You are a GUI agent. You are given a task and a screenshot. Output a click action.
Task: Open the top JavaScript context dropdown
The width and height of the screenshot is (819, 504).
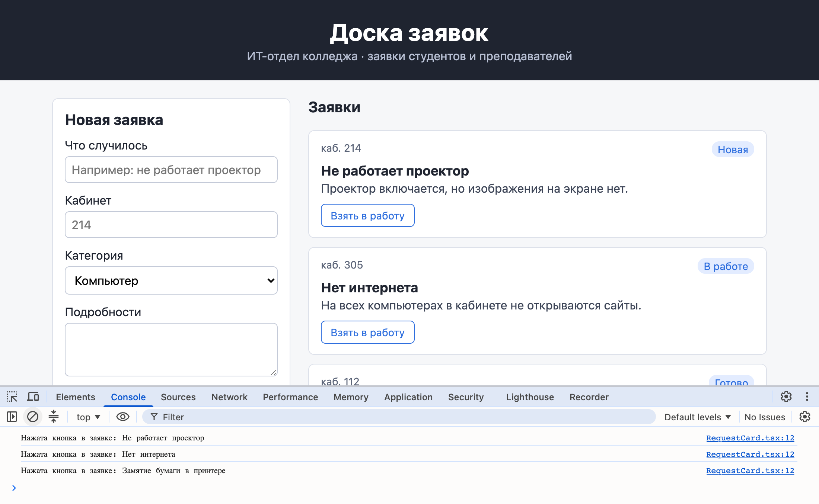(x=88, y=417)
